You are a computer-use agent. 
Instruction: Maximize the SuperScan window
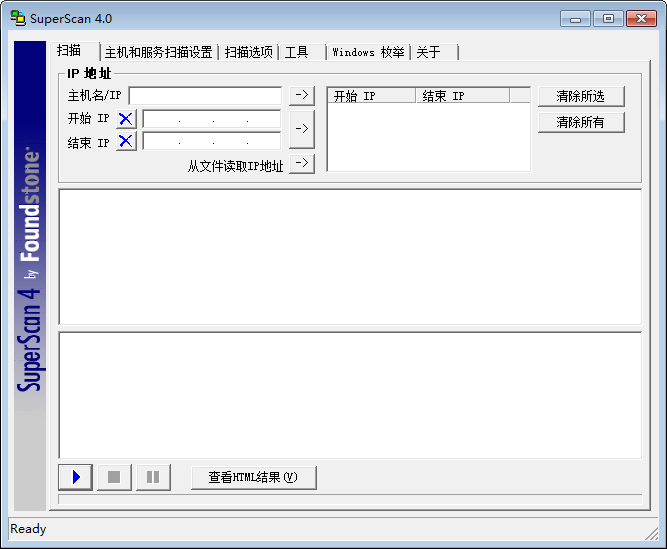(x=608, y=19)
